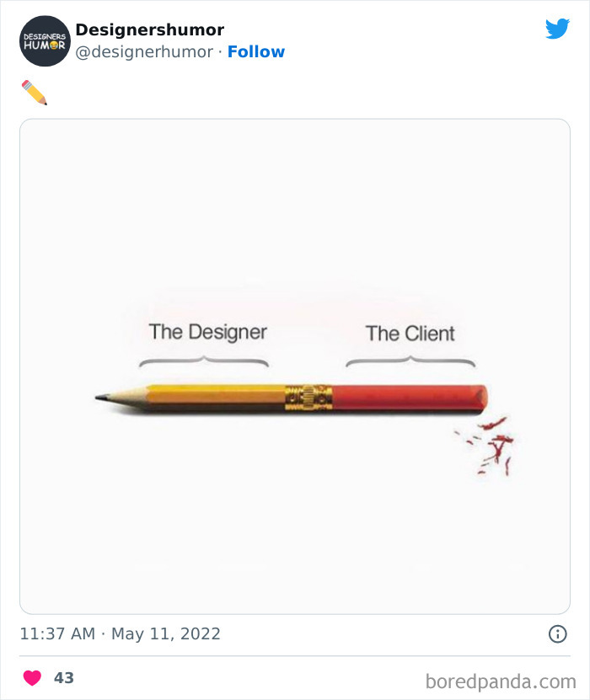Click the Twitter bird logo icon
The image size is (590, 700).
[558, 28]
